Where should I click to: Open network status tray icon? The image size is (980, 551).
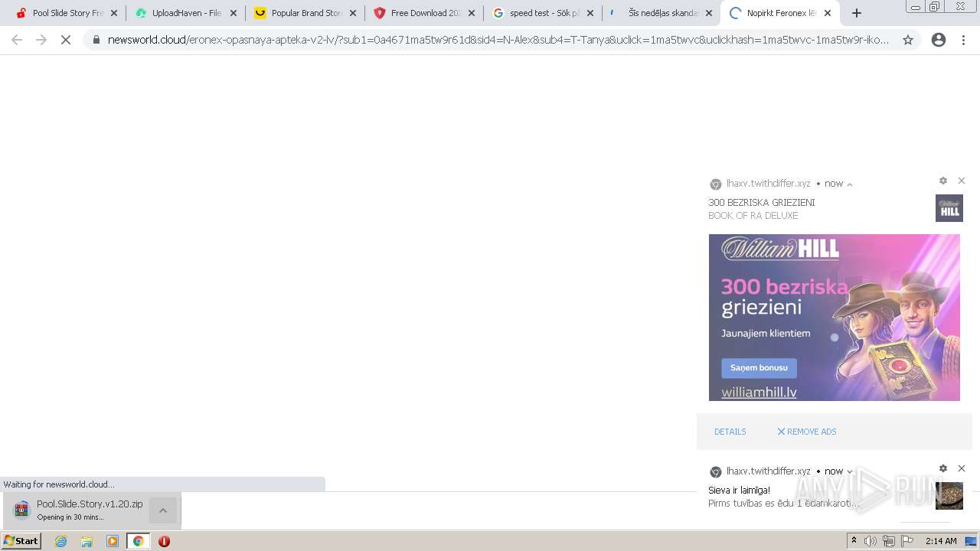pos(889,541)
